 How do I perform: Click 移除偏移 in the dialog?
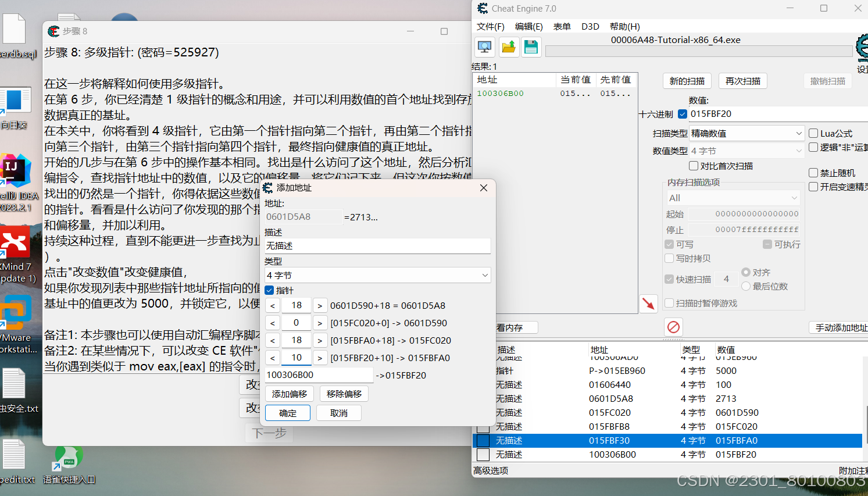(344, 394)
